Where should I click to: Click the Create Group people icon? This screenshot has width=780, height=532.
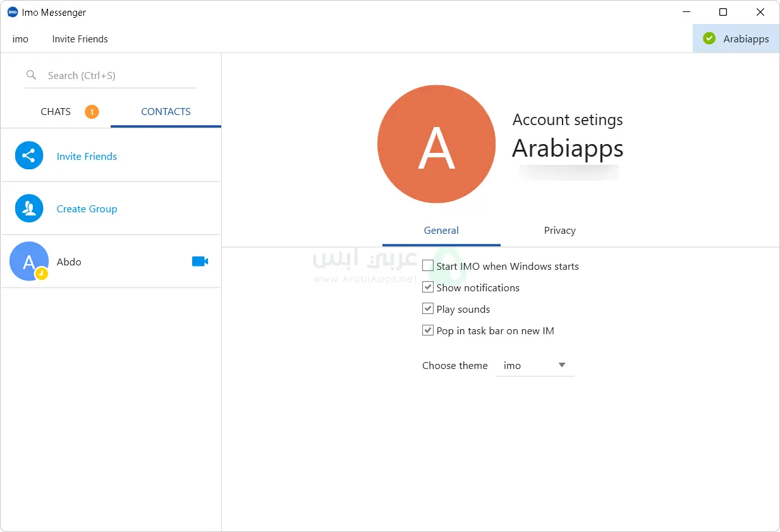pos(29,209)
